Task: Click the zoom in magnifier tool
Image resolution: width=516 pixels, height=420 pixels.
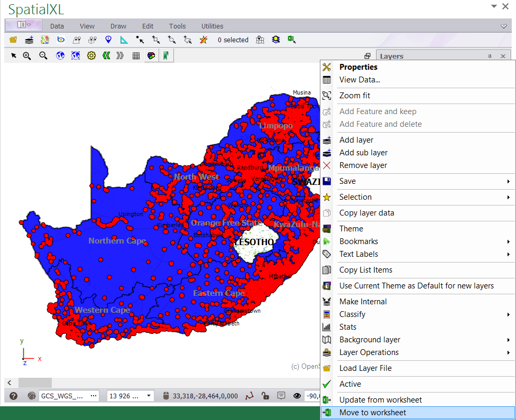Action: coord(27,55)
